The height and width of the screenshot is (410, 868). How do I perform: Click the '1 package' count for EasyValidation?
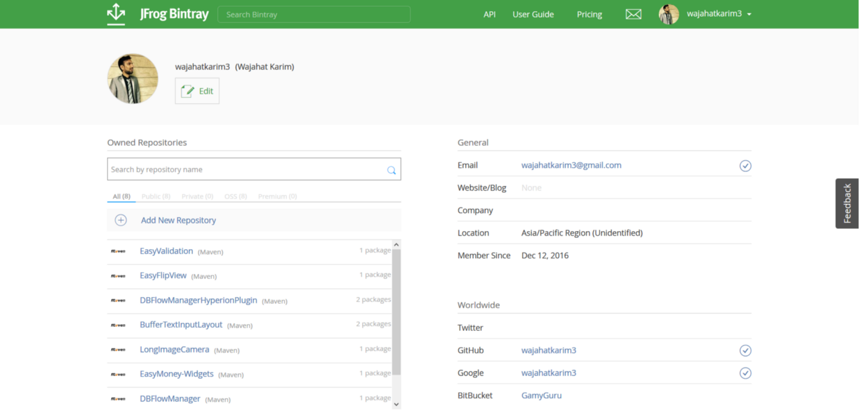pos(375,250)
